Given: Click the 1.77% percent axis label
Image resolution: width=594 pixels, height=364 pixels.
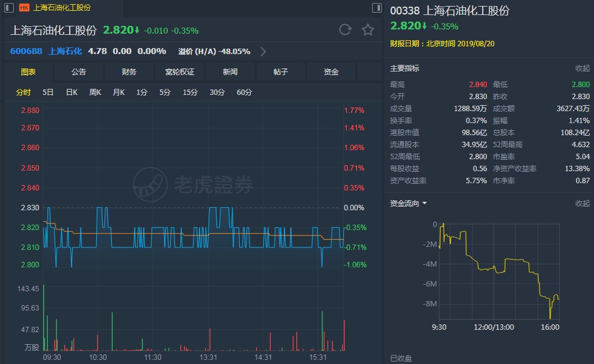Looking at the screenshot, I should (354, 111).
